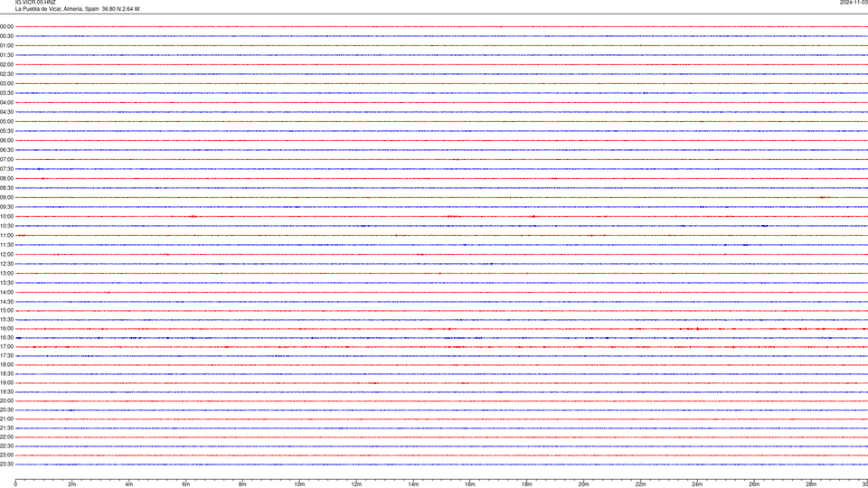Click the 28m tick label on axis

click(811, 484)
